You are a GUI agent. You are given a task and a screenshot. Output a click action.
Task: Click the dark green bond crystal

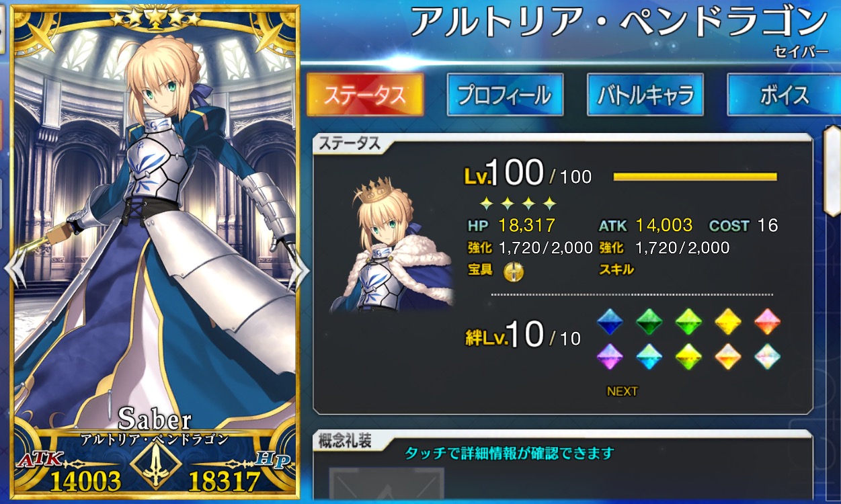pos(649,322)
